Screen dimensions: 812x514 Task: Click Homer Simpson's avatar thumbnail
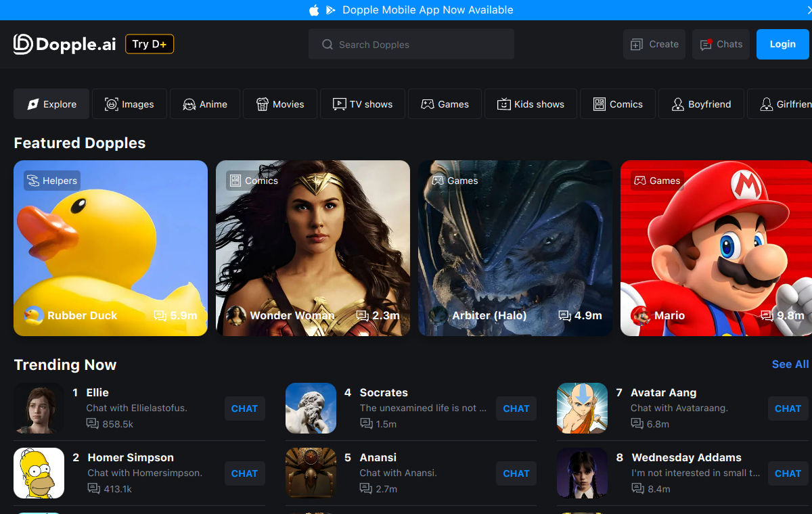(x=39, y=473)
